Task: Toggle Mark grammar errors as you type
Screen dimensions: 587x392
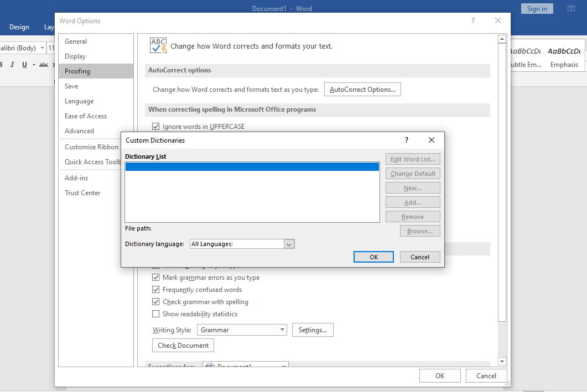Action: click(155, 278)
